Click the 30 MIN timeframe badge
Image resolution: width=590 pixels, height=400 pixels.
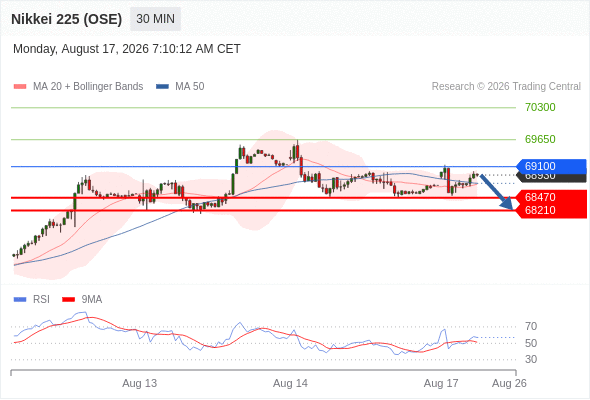155,19
